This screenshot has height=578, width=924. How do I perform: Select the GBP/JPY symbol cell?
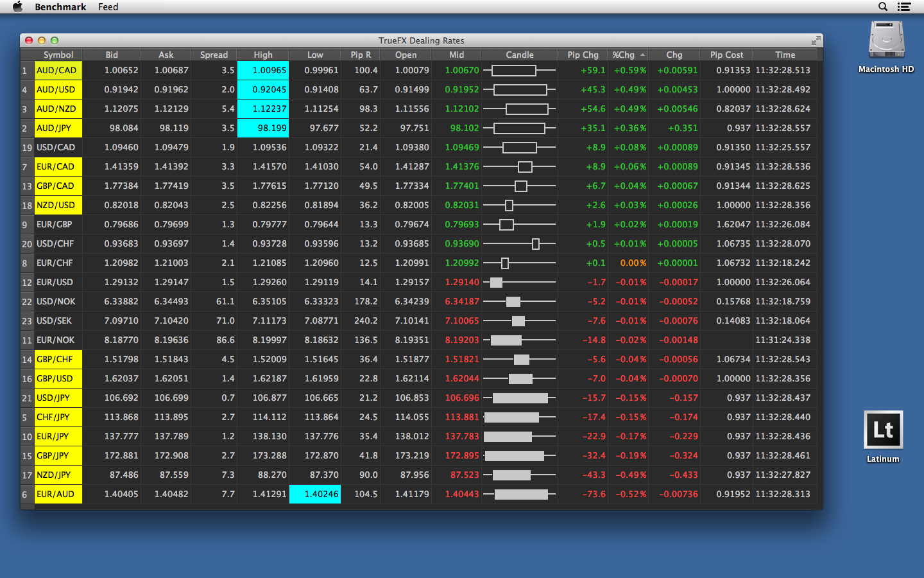pyautogui.click(x=58, y=455)
